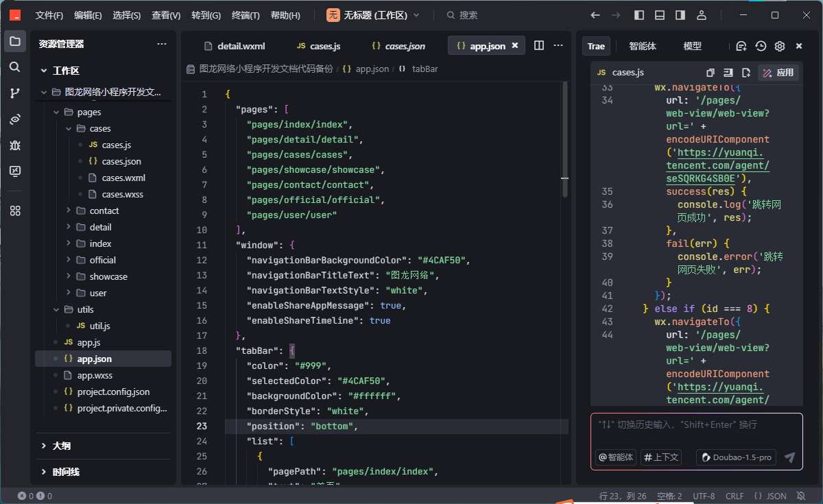
Task: Open the Run and Debug bug icon
Action: point(15,145)
